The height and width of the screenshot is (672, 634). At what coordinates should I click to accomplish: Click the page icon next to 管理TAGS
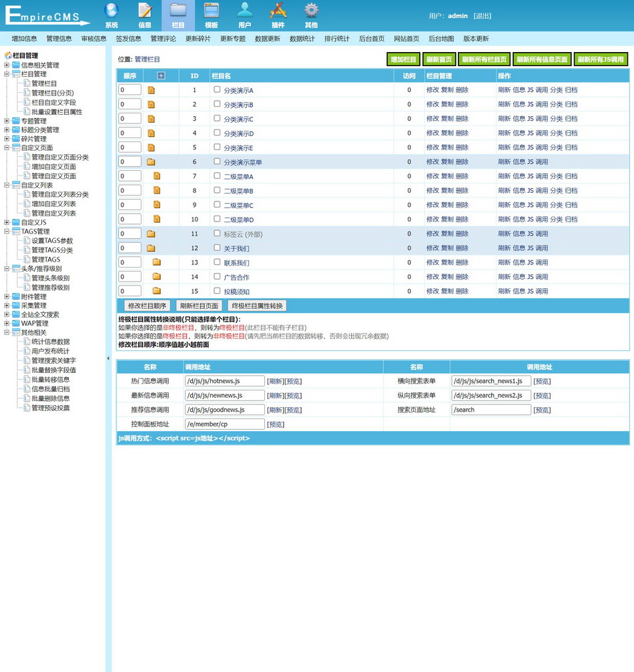27,260
